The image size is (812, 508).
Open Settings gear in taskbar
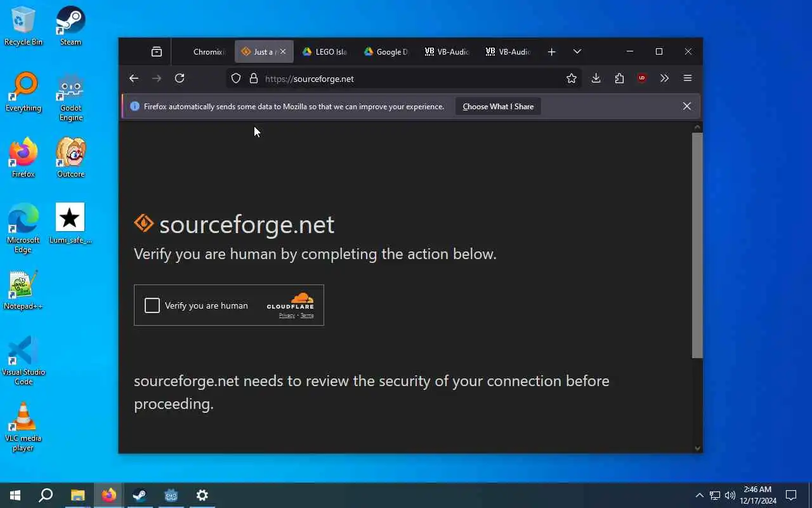click(x=202, y=495)
